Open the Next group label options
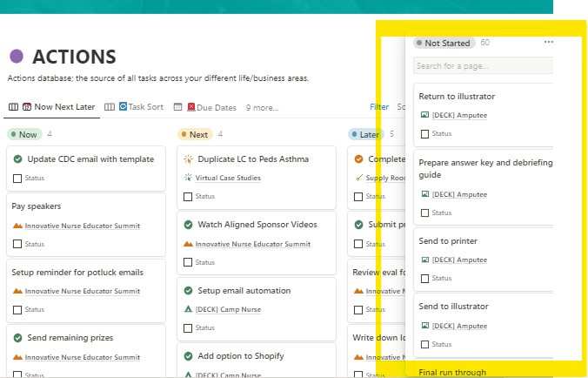 (195, 135)
